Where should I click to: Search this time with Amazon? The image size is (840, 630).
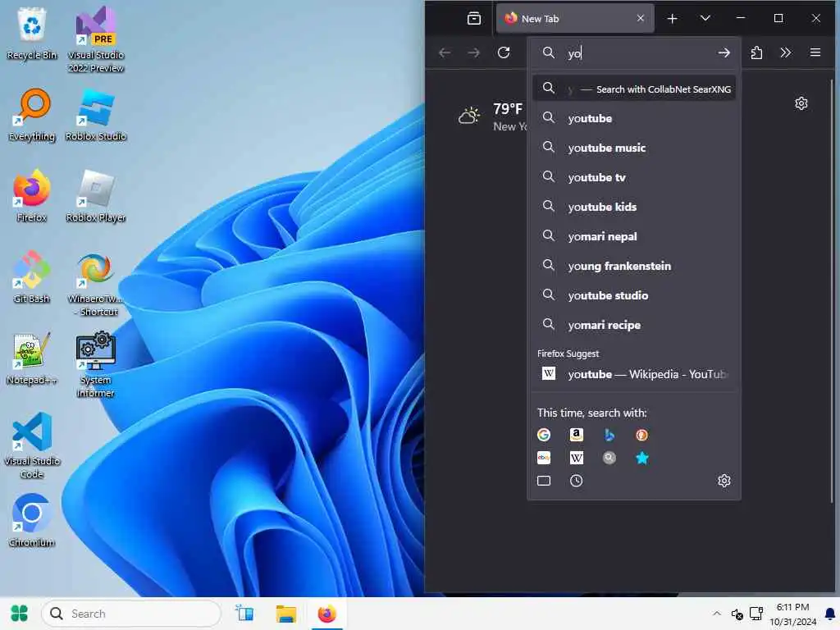(x=577, y=435)
